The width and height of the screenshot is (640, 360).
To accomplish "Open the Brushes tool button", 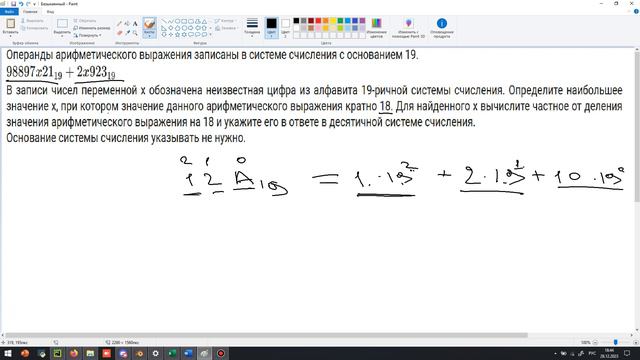I will (149, 27).
